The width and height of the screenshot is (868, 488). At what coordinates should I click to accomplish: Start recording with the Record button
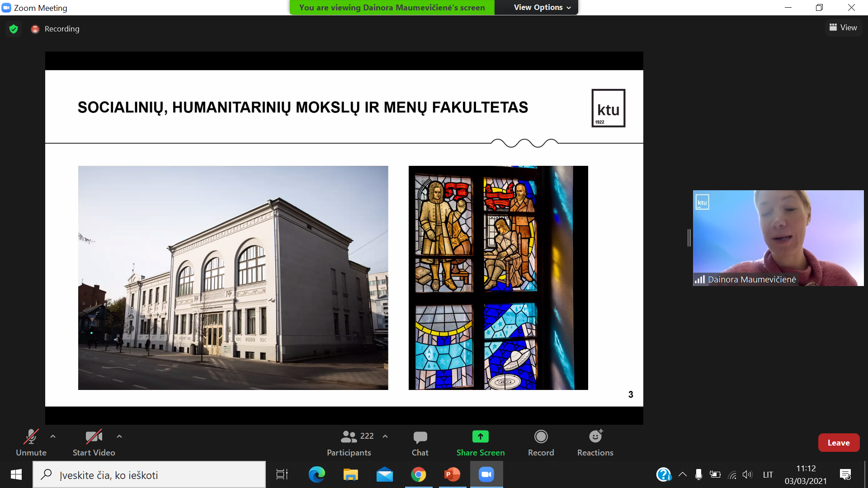click(x=541, y=443)
